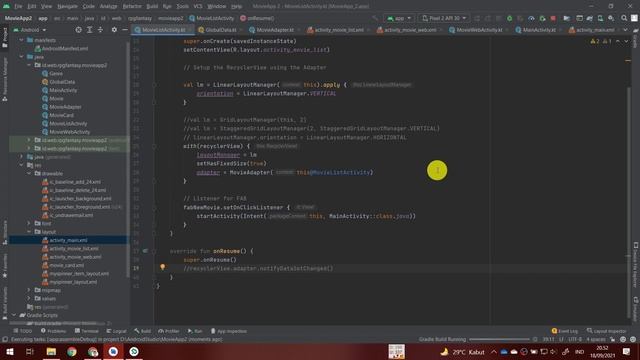Image resolution: width=640 pixels, height=360 pixels.
Task: Click the expand all icon in Project panel
Action: (x=89, y=30)
